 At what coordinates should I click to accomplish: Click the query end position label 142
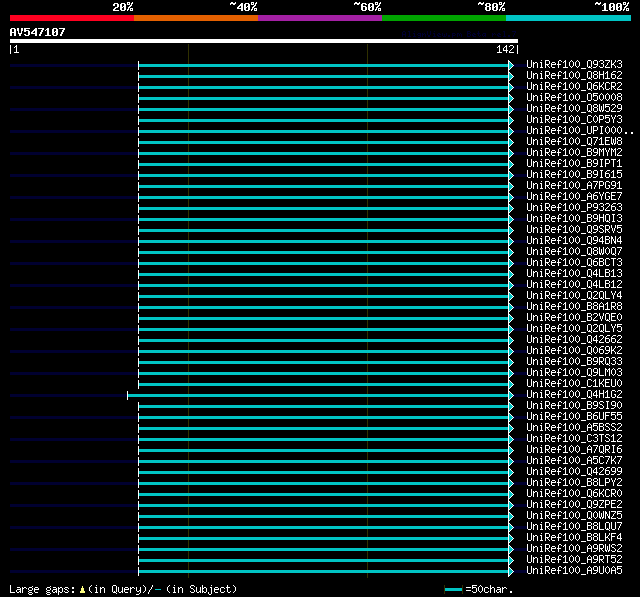coord(505,49)
